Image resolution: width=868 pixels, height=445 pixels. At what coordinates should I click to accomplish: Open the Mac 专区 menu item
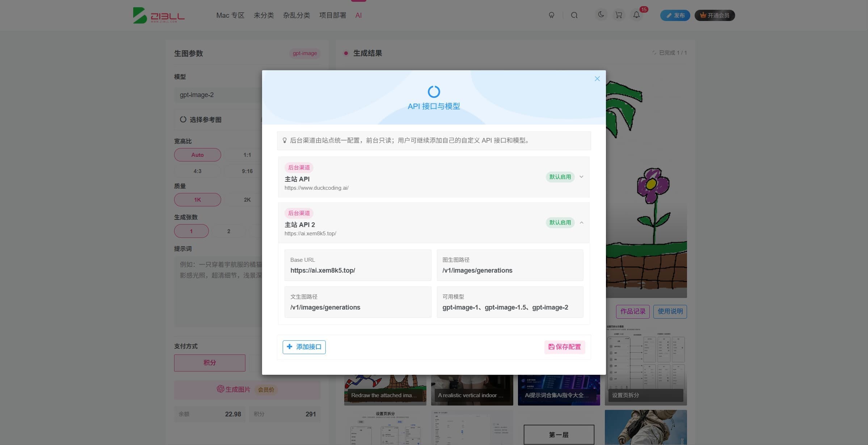(230, 15)
